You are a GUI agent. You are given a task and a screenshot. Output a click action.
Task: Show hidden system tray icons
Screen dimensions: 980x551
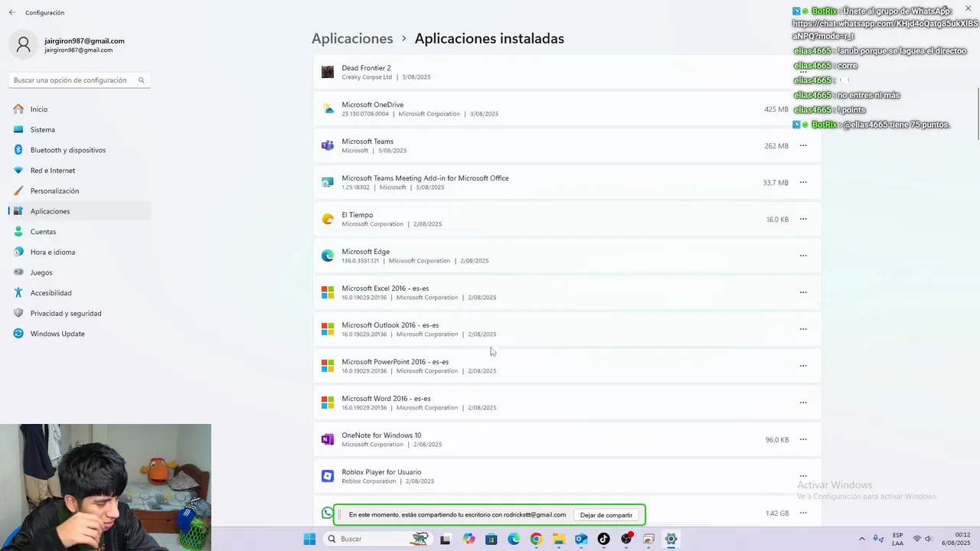click(x=862, y=539)
